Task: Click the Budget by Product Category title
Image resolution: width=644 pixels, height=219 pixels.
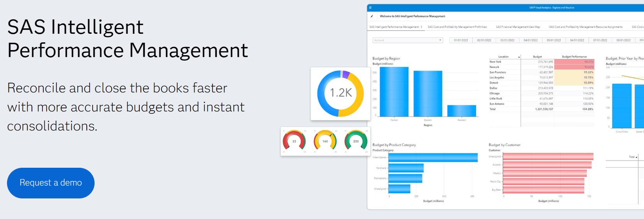Action: (x=394, y=145)
